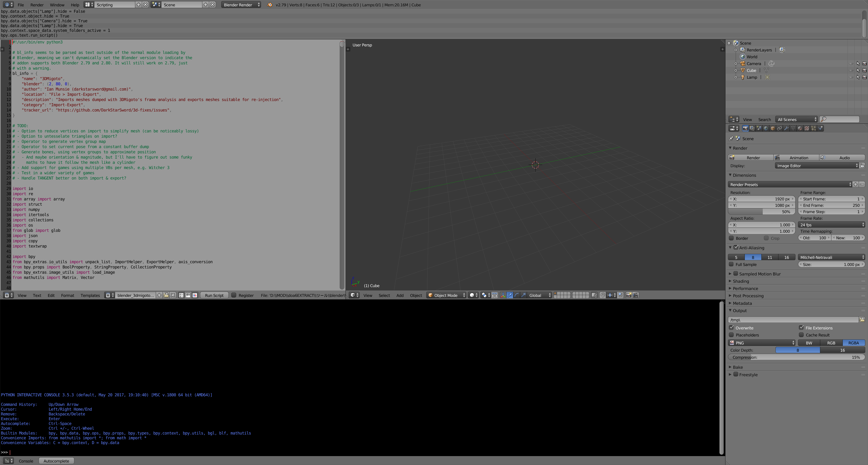Screen dimensions: 868x465
Task: Toggle line numbers in text editor
Action: coord(181,295)
